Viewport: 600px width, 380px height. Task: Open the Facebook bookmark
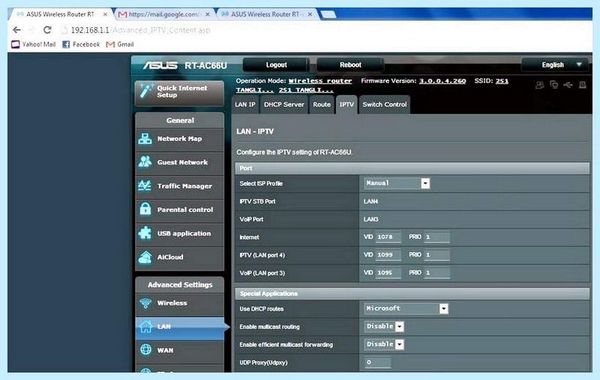click(81, 44)
